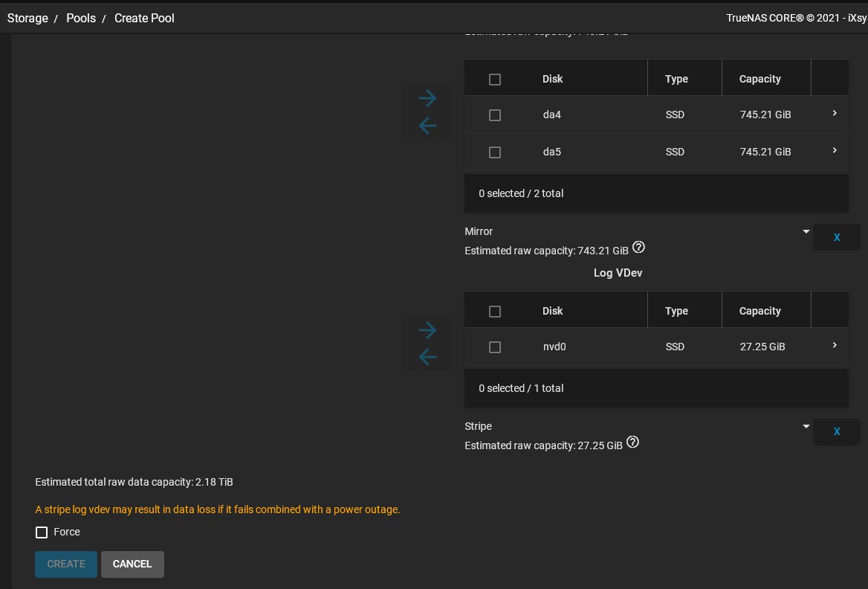Click right arrow to add disks to data vdev
The width and height of the screenshot is (868, 589).
coord(427,99)
